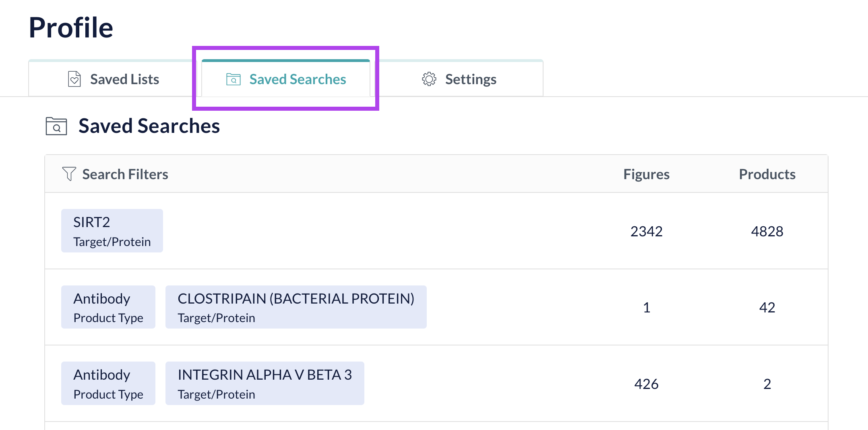This screenshot has width=868, height=430.
Task: Click the Products column header
Action: click(x=767, y=174)
